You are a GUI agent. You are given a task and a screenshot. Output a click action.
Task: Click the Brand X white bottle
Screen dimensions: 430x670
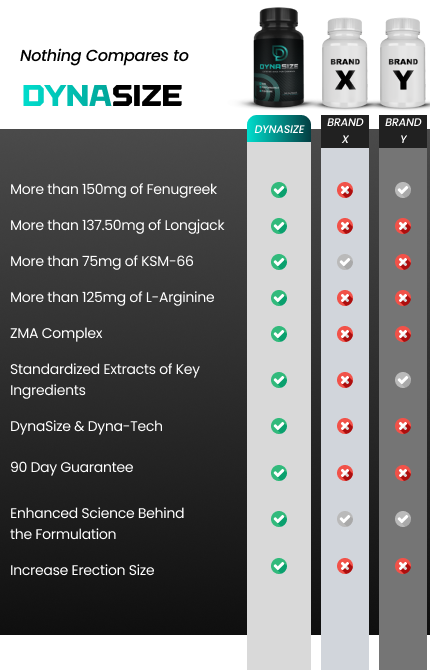pos(345,62)
